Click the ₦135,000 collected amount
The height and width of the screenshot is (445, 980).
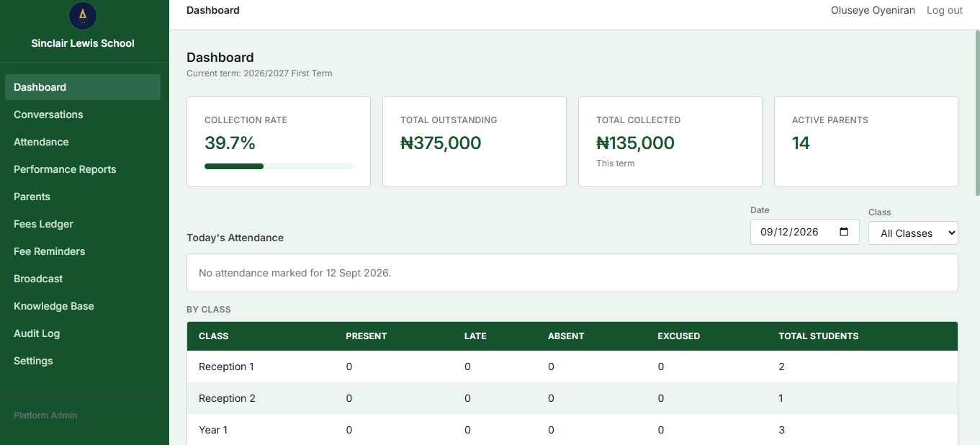click(636, 143)
